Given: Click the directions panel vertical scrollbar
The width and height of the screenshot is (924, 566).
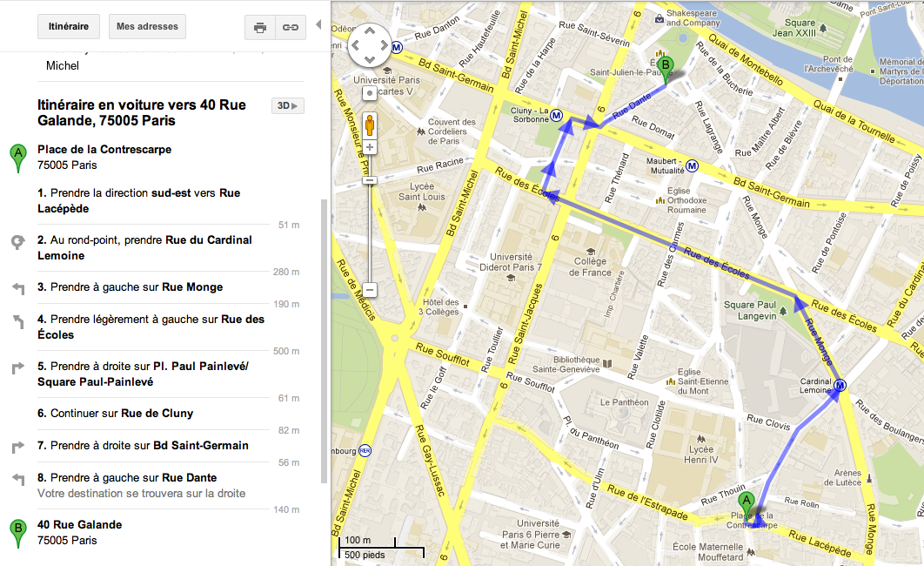Looking at the screenshot, I should click(325, 340).
